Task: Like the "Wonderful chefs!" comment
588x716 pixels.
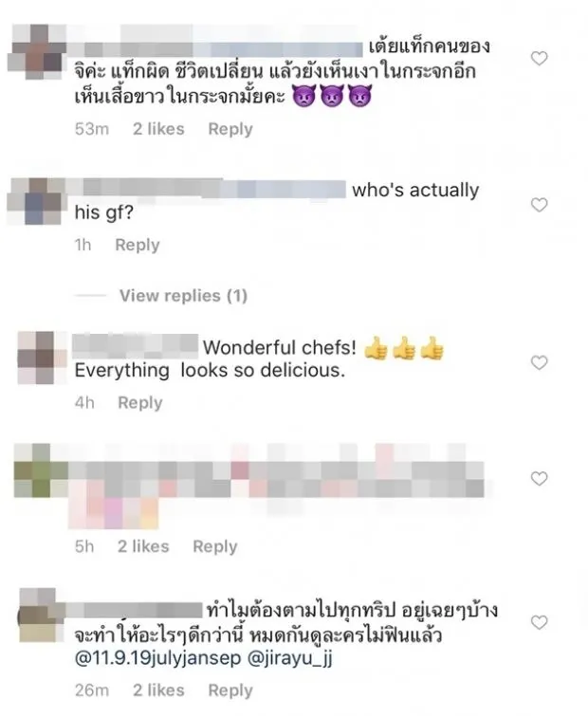Action: click(x=539, y=362)
